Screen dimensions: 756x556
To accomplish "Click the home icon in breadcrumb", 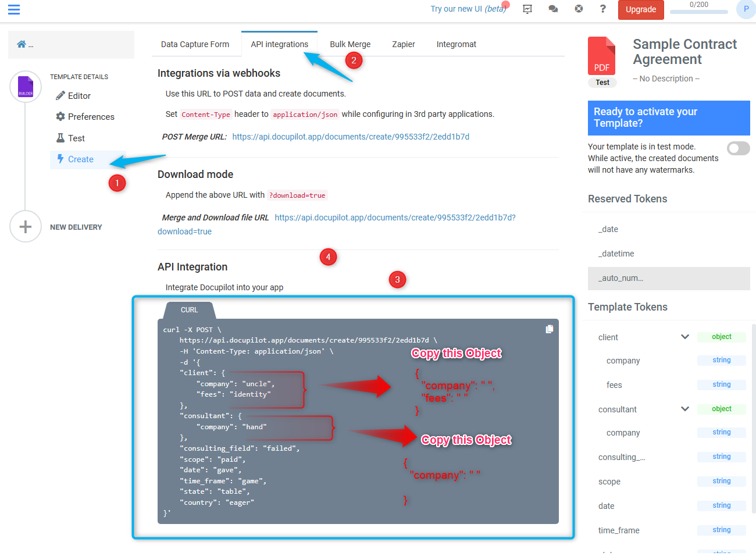I will [x=22, y=44].
